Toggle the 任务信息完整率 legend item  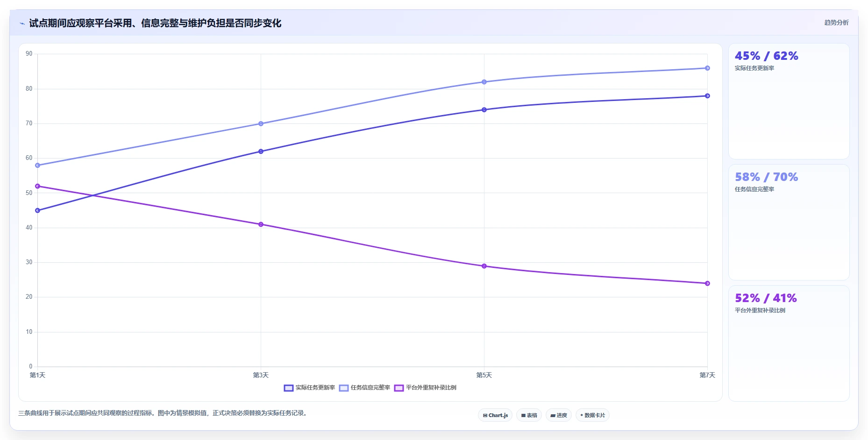tap(365, 388)
